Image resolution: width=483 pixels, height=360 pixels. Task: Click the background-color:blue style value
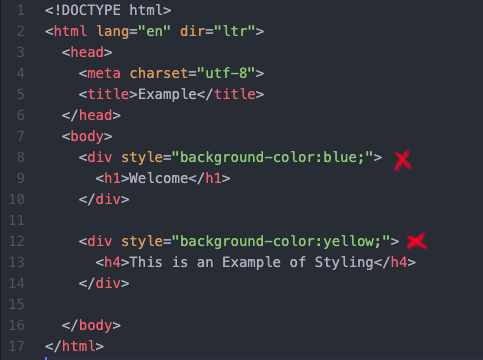point(272,157)
